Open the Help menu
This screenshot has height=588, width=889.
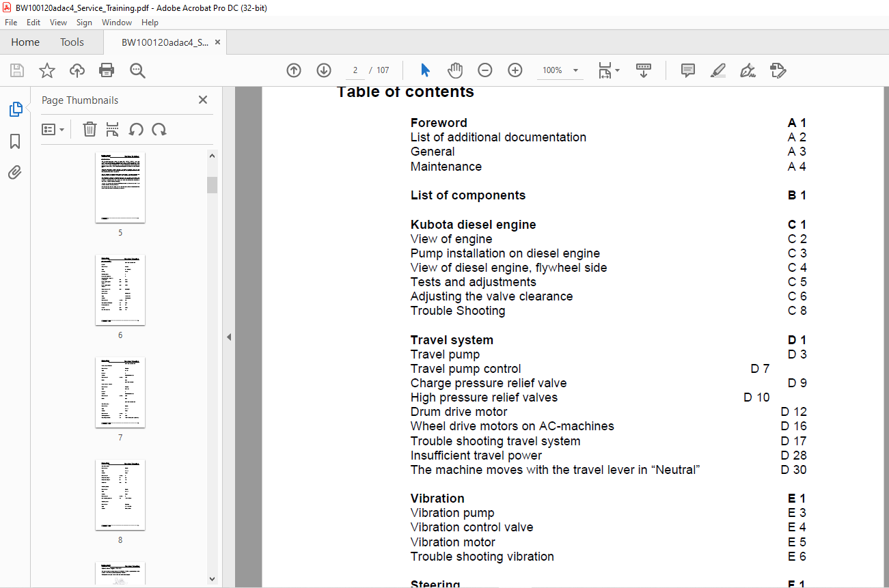click(x=150, y=23)
